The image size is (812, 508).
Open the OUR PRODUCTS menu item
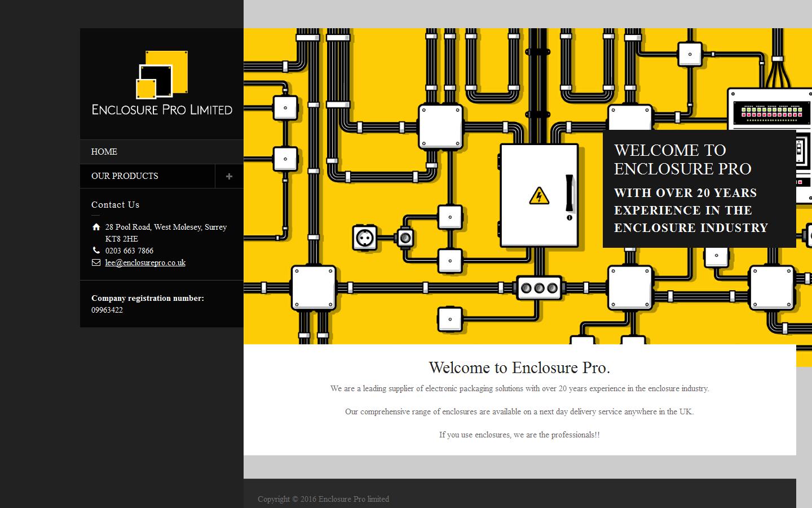[125, 176]
